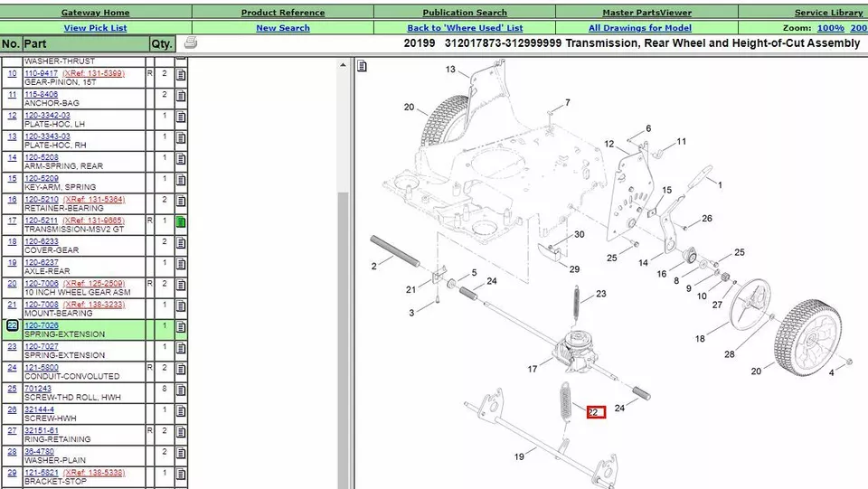
Task: Click the View Pick List link
Action: coord(95,28)
